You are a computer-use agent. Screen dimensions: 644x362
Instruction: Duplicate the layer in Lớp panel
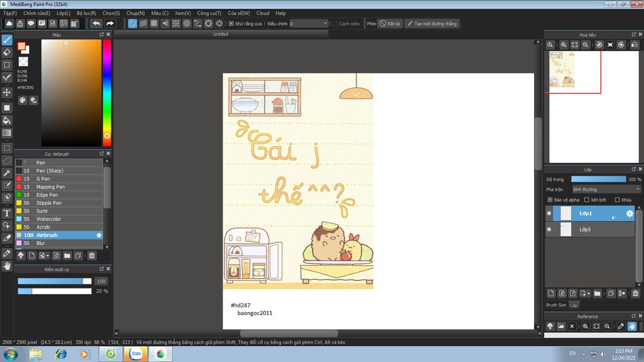611,293
